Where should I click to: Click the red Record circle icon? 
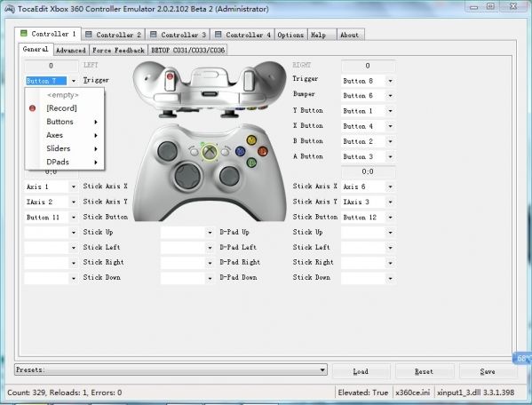[x=33, y=108]
